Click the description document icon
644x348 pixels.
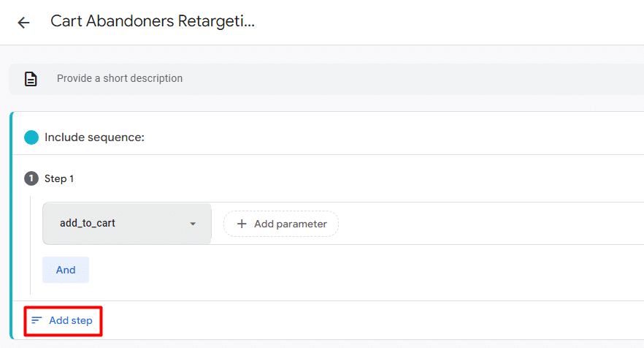coord(31,79)
